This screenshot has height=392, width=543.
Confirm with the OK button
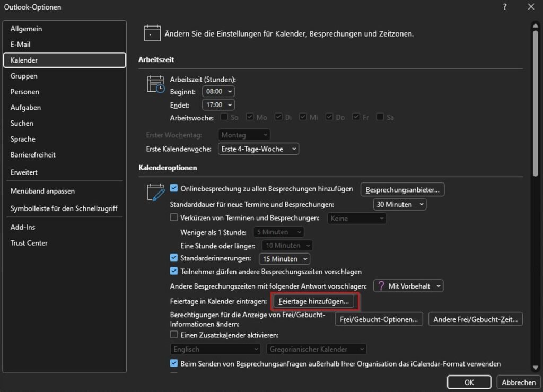[x=469, y=382]
